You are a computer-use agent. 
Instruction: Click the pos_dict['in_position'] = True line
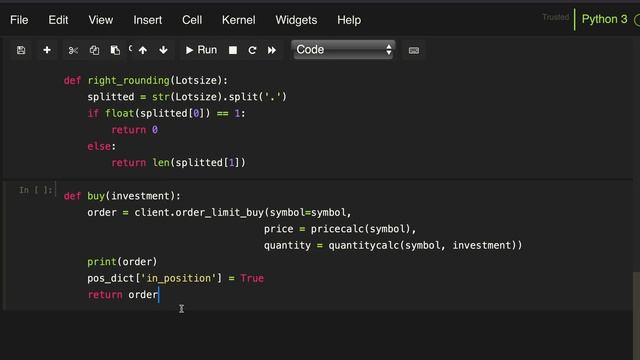[176, 278]
